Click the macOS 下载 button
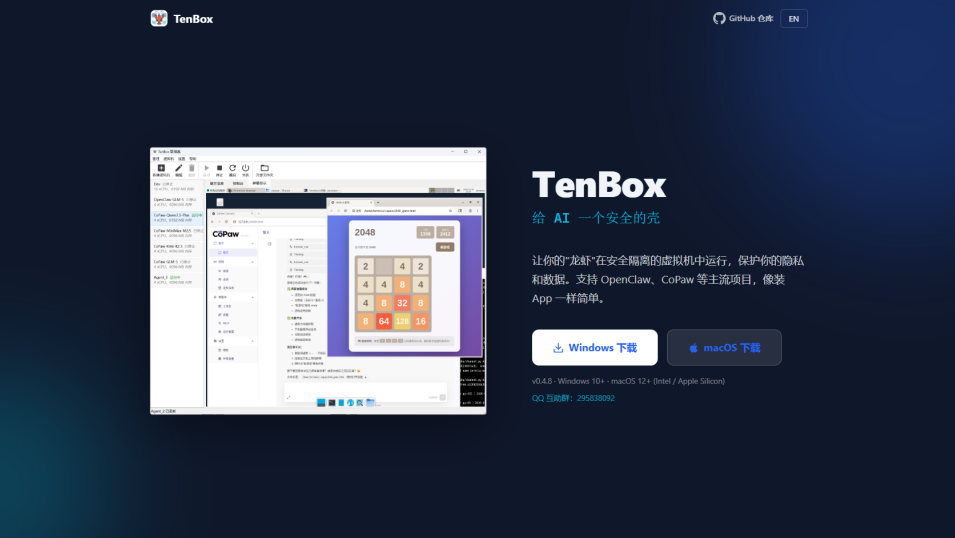This screenshot has height=538, width=955. pyautogui.click(x=724, y=348)
